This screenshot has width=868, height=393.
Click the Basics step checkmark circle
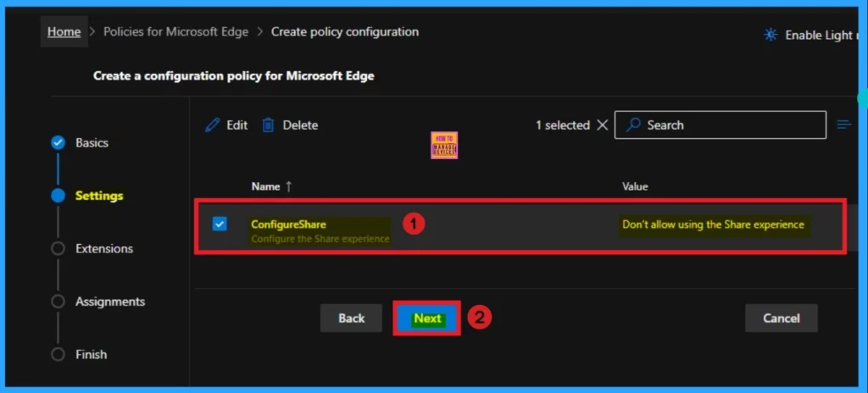point(58,143)
